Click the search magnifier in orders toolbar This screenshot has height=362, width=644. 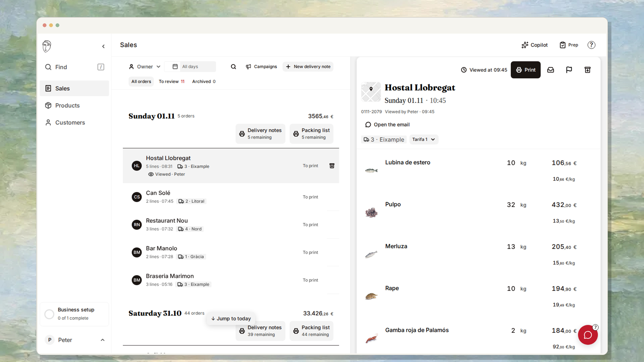[233, 67]
